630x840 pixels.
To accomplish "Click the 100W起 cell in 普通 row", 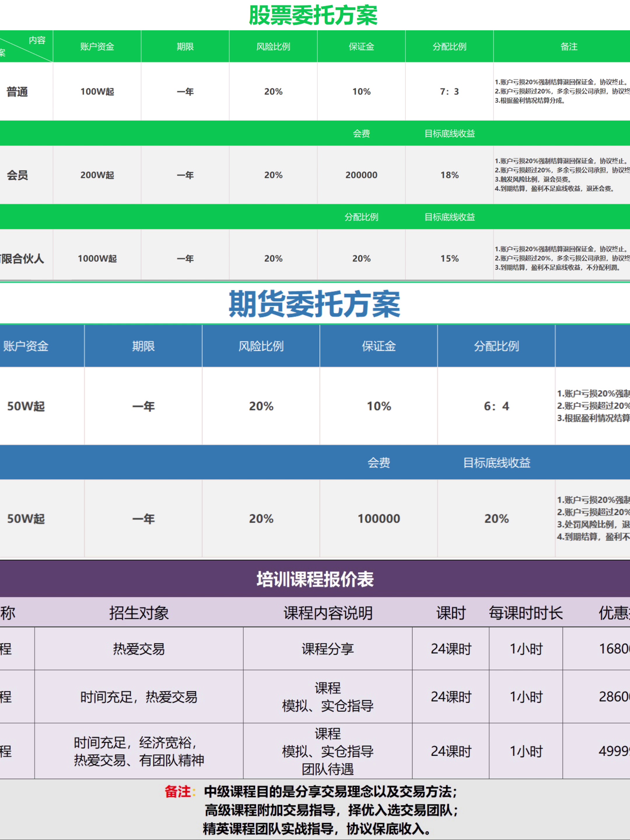I will coord(97,92).
